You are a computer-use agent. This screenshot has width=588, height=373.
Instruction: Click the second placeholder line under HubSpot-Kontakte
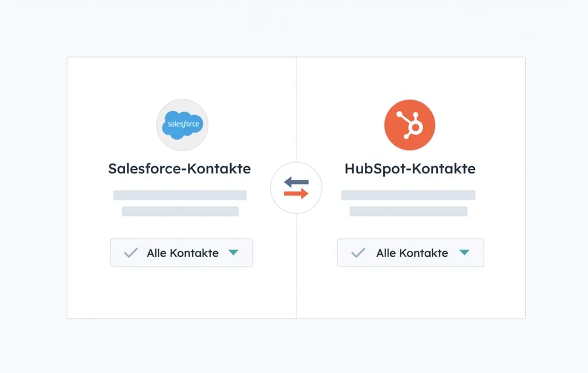click(408, 211)
